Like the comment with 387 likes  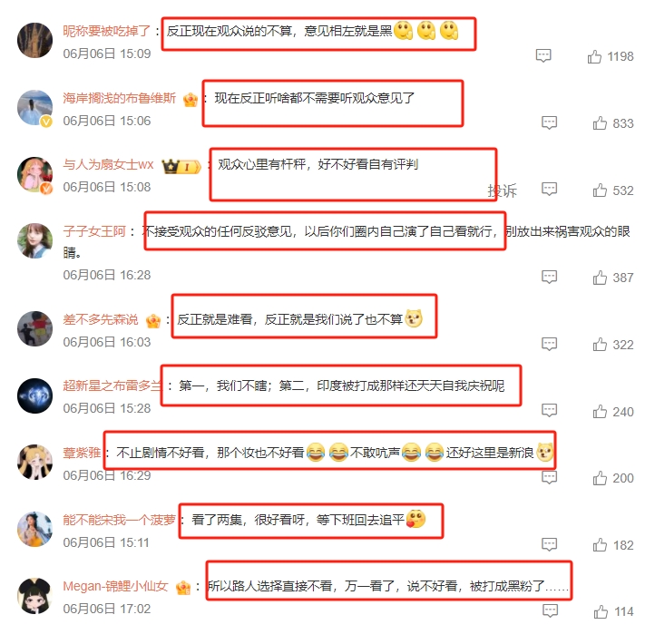[x=600, y=278]
